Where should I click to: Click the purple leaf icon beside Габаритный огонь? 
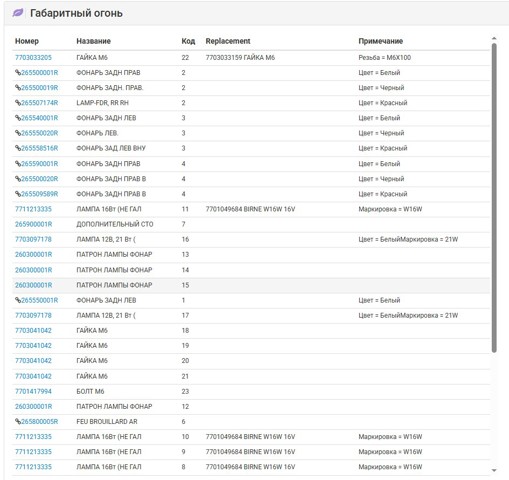point(18,13)
